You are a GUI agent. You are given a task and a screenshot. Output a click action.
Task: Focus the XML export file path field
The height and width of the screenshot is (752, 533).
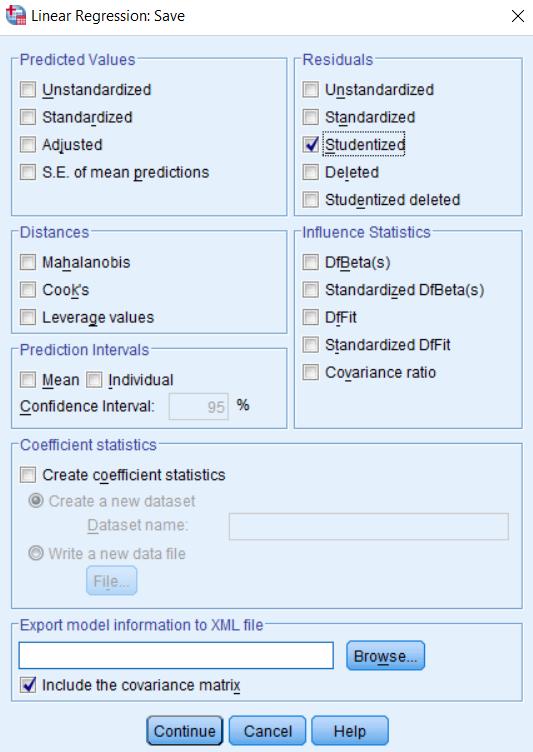coord(176,656)
